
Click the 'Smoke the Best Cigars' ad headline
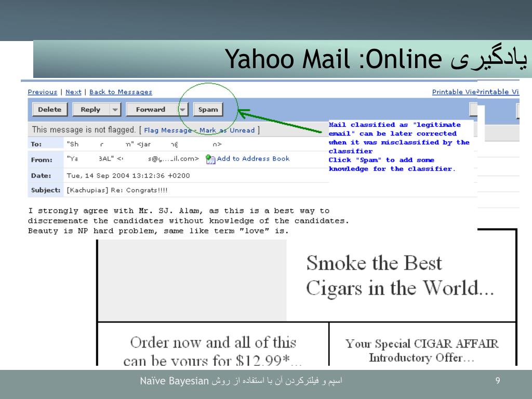[400, 275]
